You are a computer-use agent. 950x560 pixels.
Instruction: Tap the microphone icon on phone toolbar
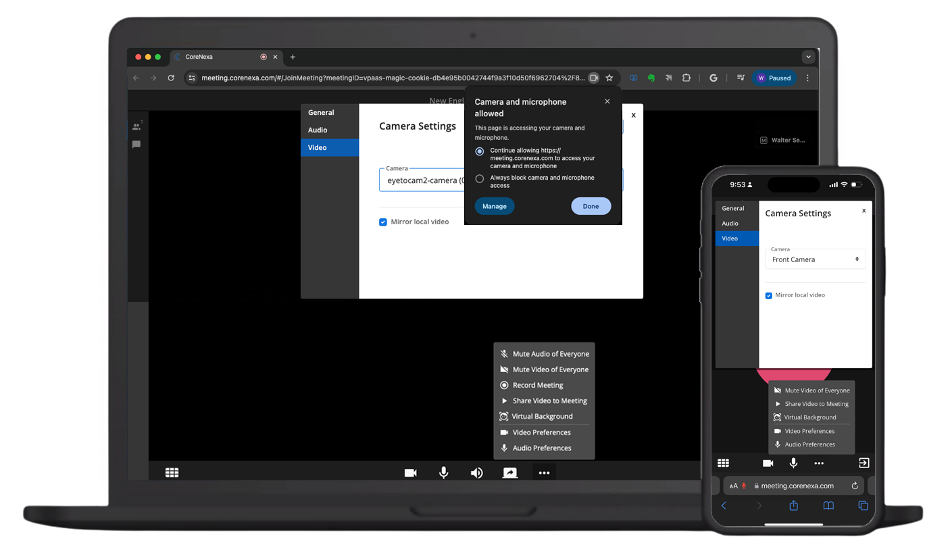click(793, 463)
